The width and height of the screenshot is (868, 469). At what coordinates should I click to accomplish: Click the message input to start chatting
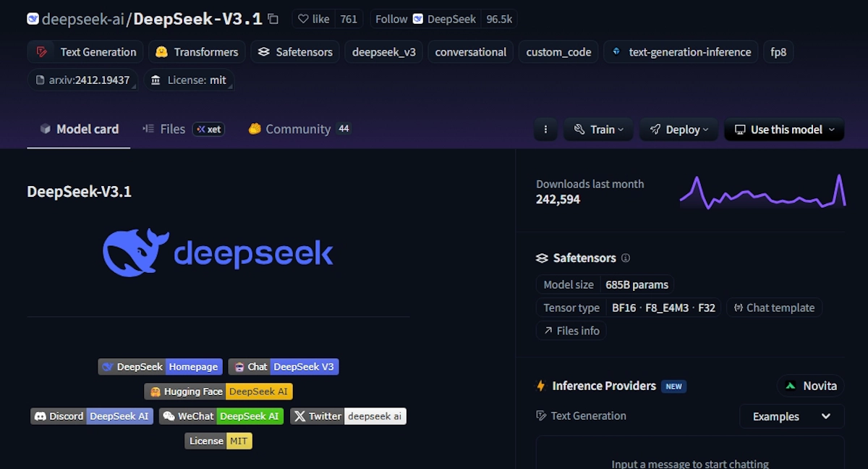(x=690, y=462)
